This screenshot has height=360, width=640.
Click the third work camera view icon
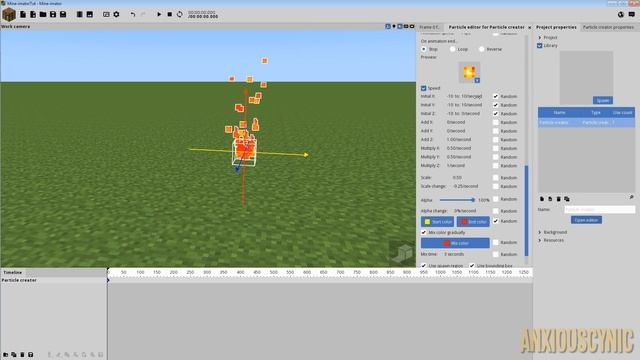point(400,27)
